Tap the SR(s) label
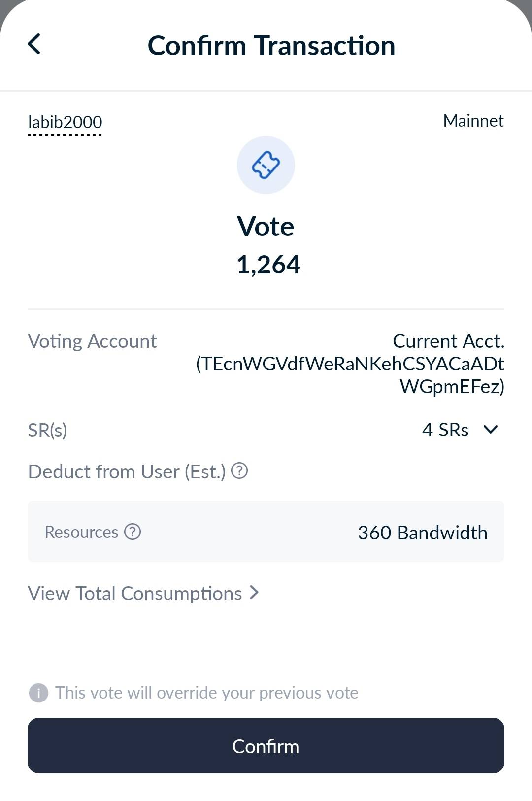This screenshot has height=801, width=532. (47, 430)
